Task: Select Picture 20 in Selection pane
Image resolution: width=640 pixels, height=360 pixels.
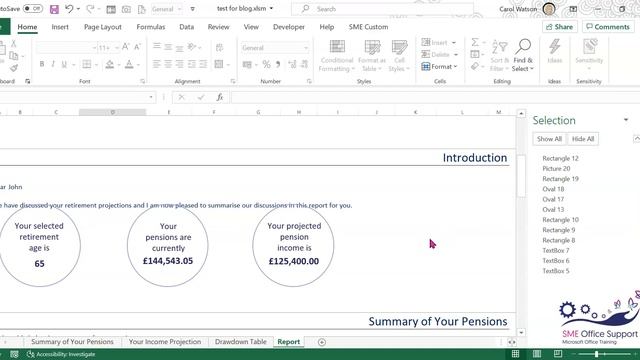Action: point(556,169)
